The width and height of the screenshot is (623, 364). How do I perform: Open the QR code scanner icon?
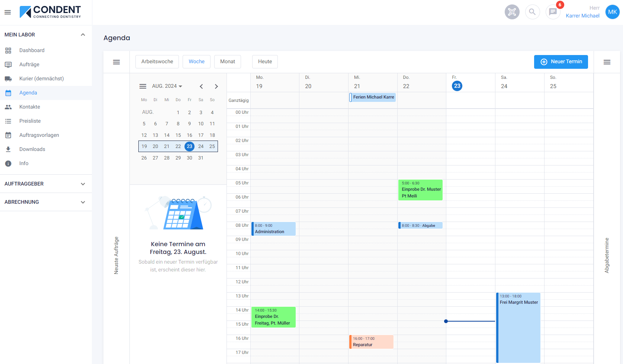click(x=512, y=12)
